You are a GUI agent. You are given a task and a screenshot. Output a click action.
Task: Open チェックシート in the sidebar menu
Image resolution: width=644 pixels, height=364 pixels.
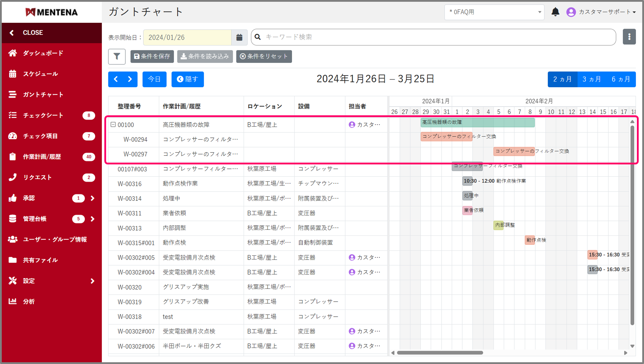43,115
